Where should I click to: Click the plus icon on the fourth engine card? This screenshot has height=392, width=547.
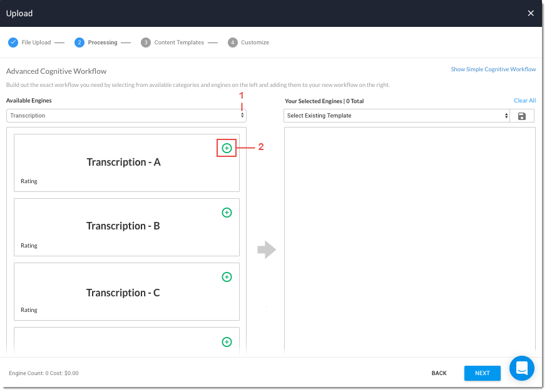tap(227, 342)
